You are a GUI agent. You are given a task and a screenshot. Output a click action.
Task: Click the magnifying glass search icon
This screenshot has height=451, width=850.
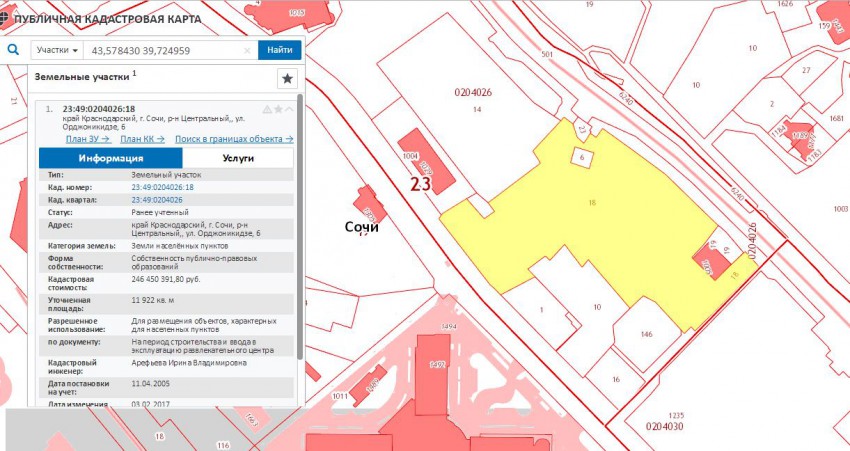[x=14, y=50]
